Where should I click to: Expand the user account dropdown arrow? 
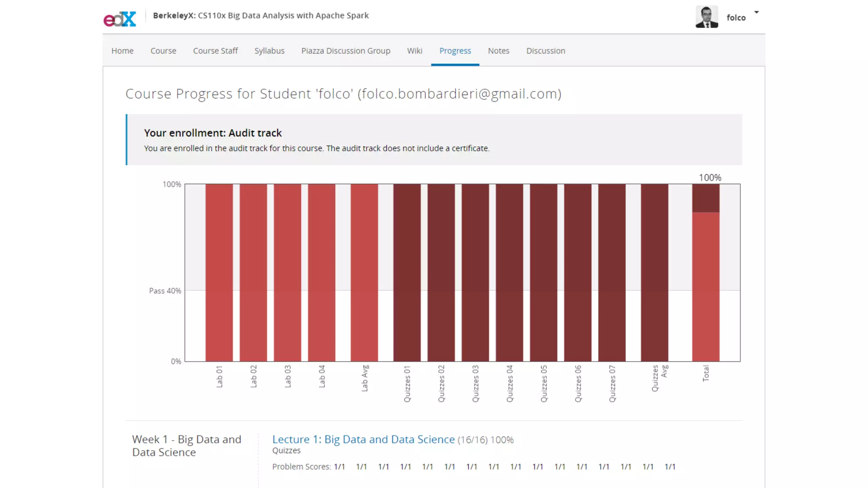click(757, 12)
